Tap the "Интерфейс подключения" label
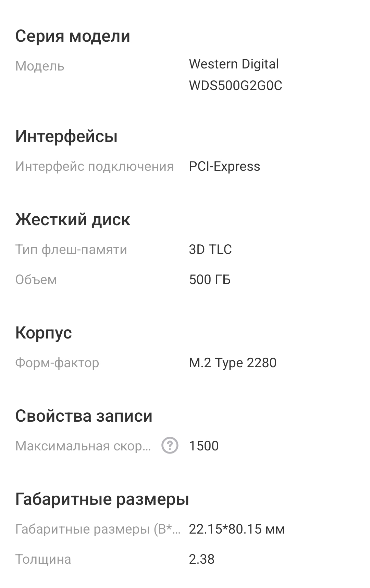This screenshot has width=370, height=588. pos(95,166)
